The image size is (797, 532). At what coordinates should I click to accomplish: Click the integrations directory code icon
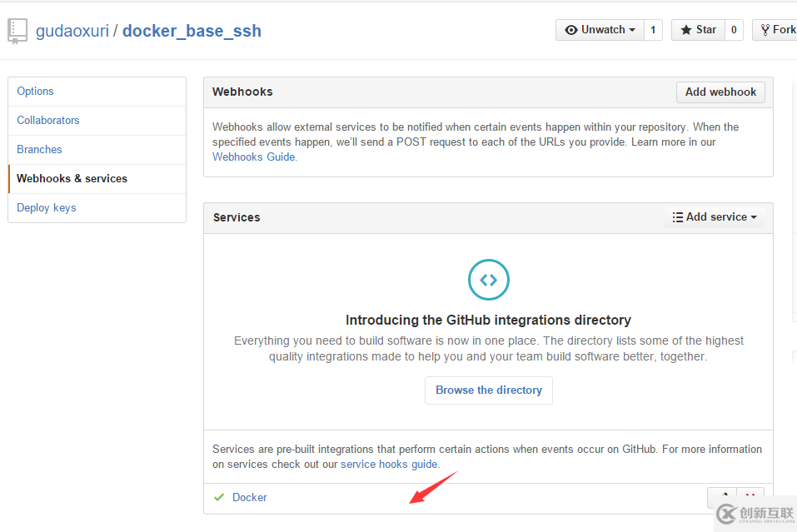click(489, 280)
